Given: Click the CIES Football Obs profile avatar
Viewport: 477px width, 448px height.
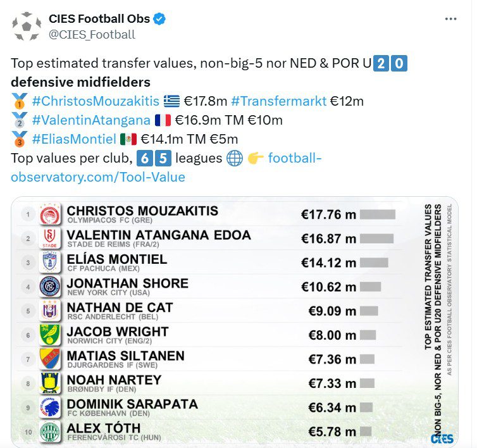Looking at the screenshot, I should pos(26,27).
